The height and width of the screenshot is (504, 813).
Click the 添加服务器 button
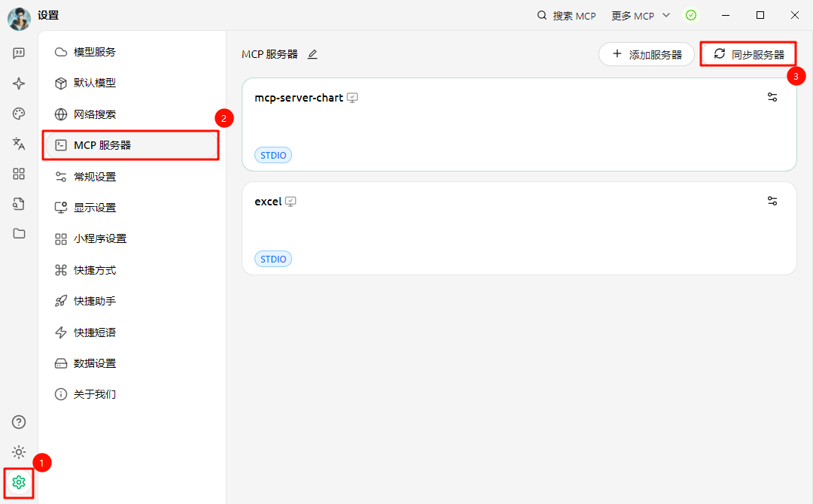[646, 54]
